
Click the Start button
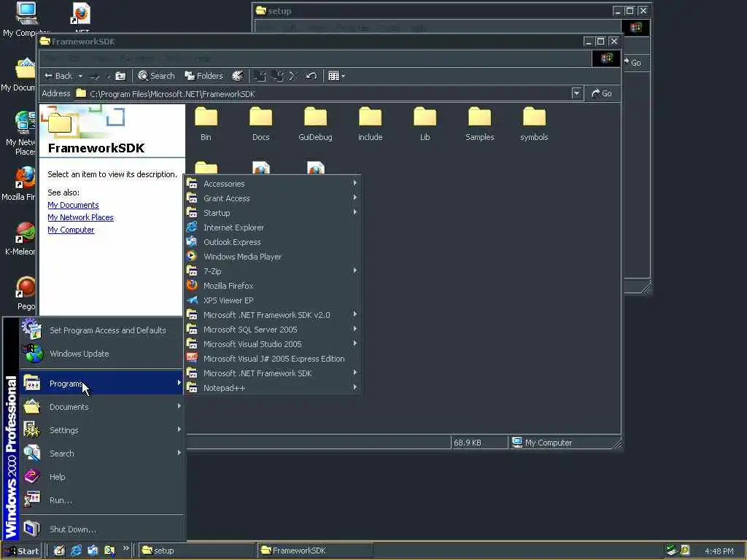tap(22, 551)
